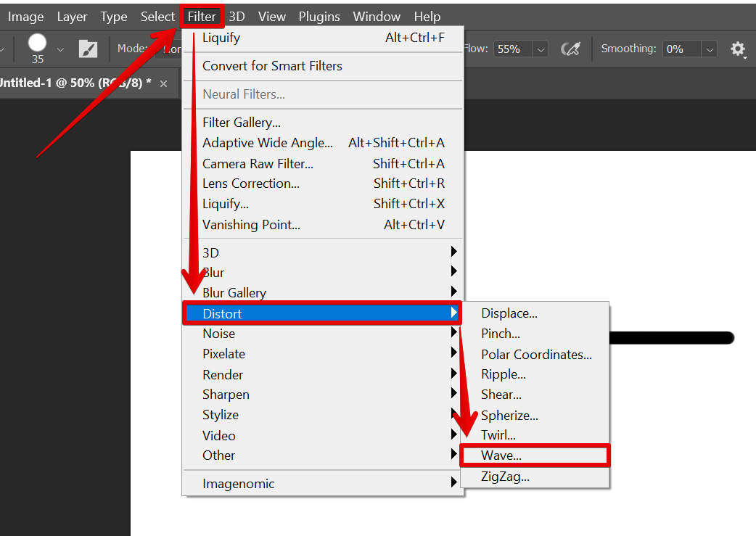This screenshot has width=756, height=536.
Task: Enable airbrush-style build-up icon
Action: pos(571,49)
